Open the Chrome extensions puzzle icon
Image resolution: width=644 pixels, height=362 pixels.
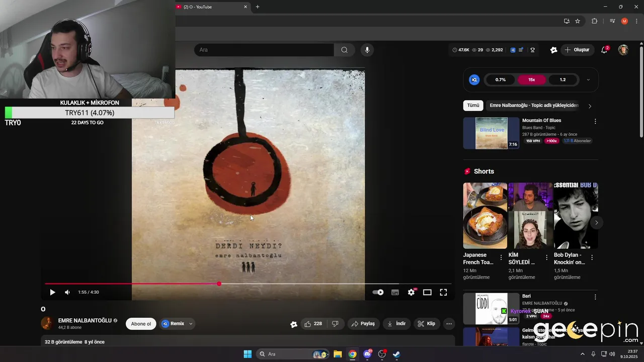pyautogui.click(x=595, y=21)
